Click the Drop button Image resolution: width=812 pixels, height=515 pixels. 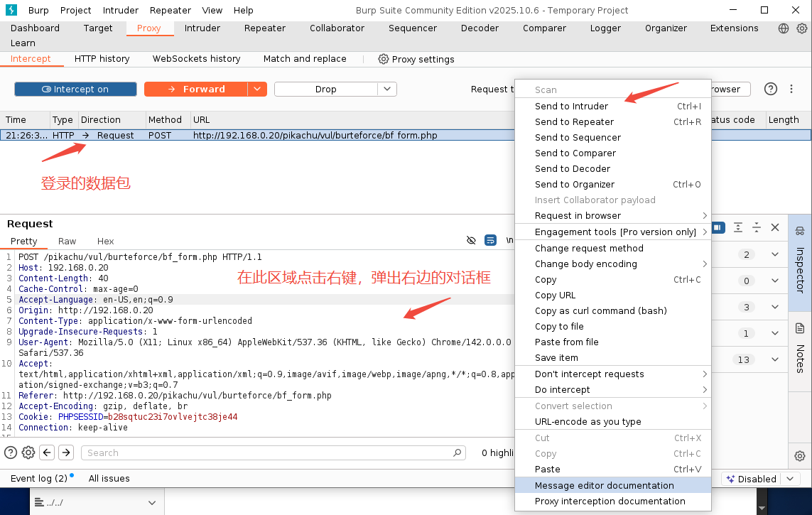pos(326,89)
